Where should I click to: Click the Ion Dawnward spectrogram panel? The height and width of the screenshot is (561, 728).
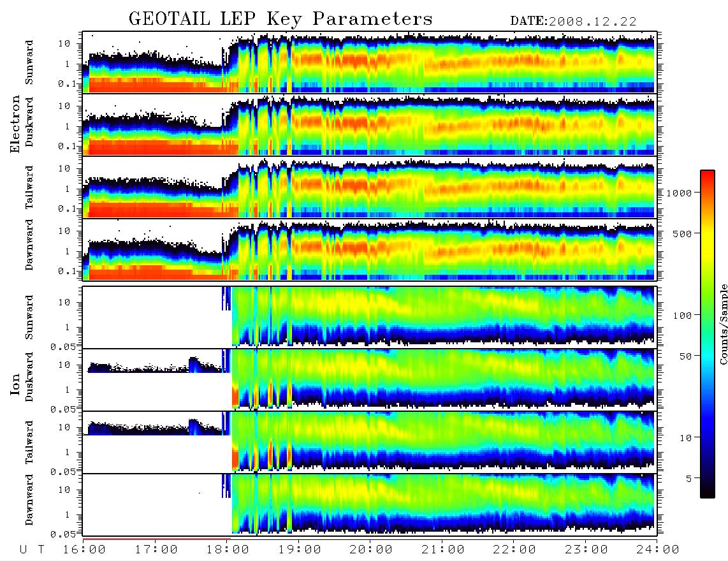(370, 505)
